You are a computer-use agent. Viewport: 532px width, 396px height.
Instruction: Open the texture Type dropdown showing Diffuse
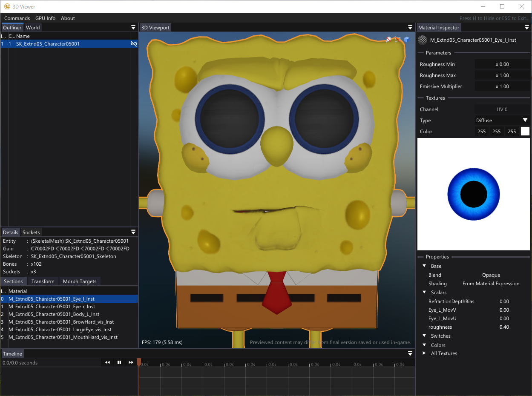(x=502, y=121)
